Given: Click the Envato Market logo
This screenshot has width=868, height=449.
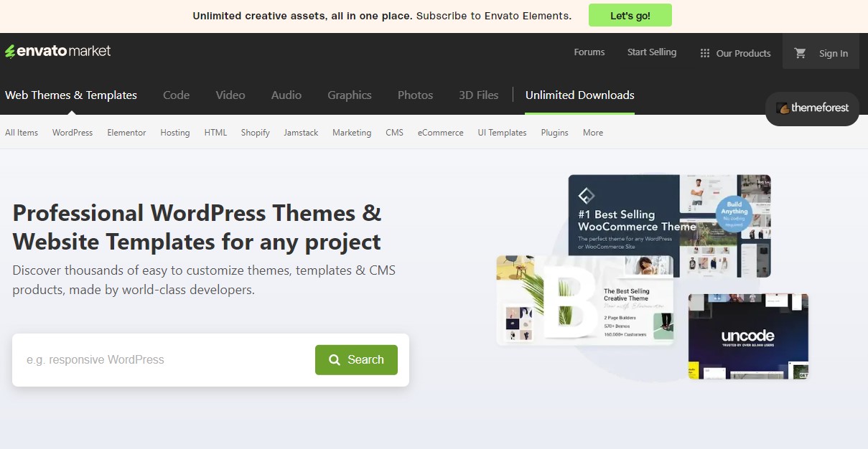Looking at the screenshot, I should [58, 52].
